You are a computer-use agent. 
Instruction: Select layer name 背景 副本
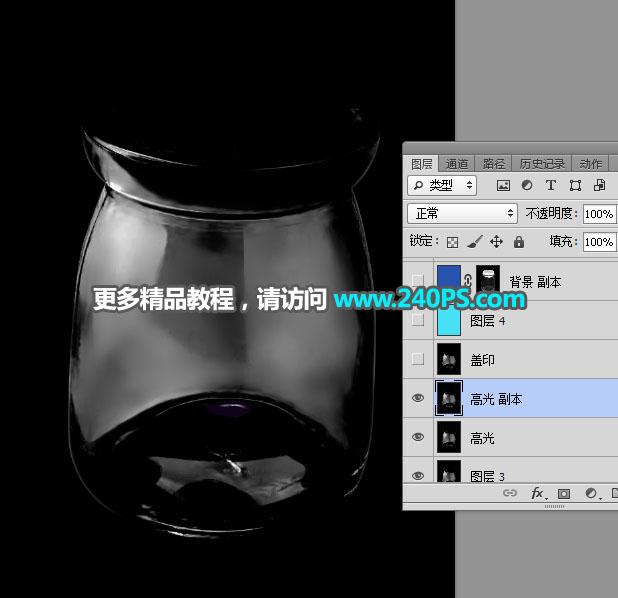(x=535, y=282)
